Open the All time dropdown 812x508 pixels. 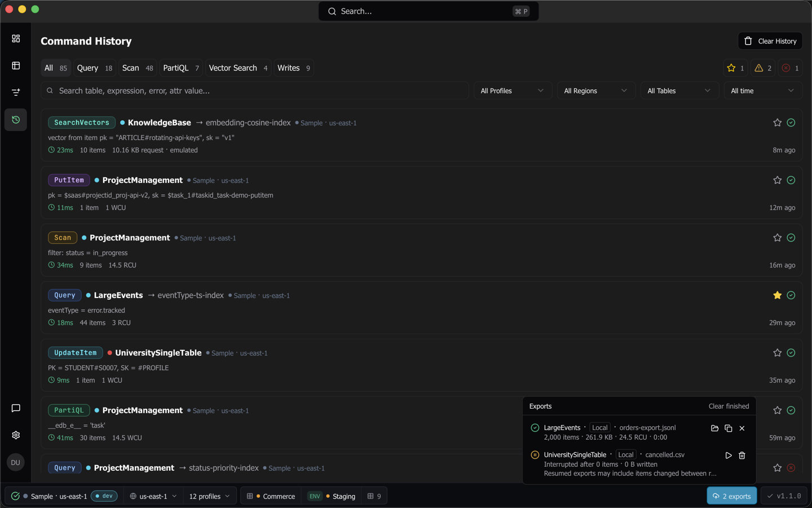click(x=762, y=91)
